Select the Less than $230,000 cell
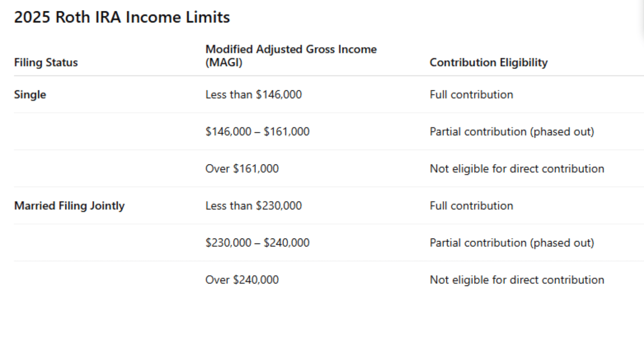644x339 pixels. pyautogui.click(x=253, y=206)
